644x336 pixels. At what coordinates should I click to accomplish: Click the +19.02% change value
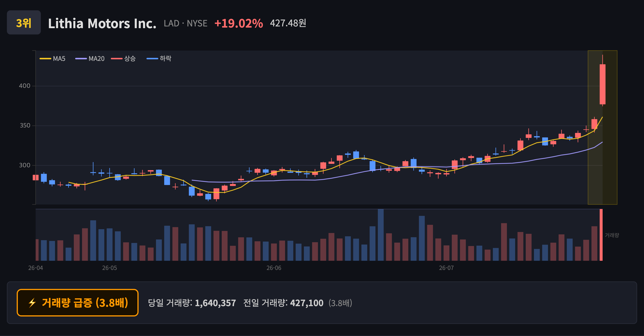coord(238,24)
